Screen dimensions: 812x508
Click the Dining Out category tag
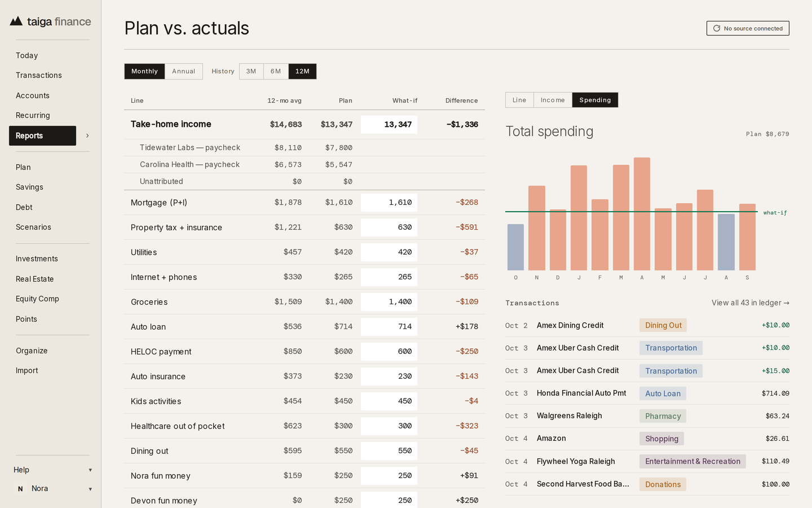[x=663, y=325]
